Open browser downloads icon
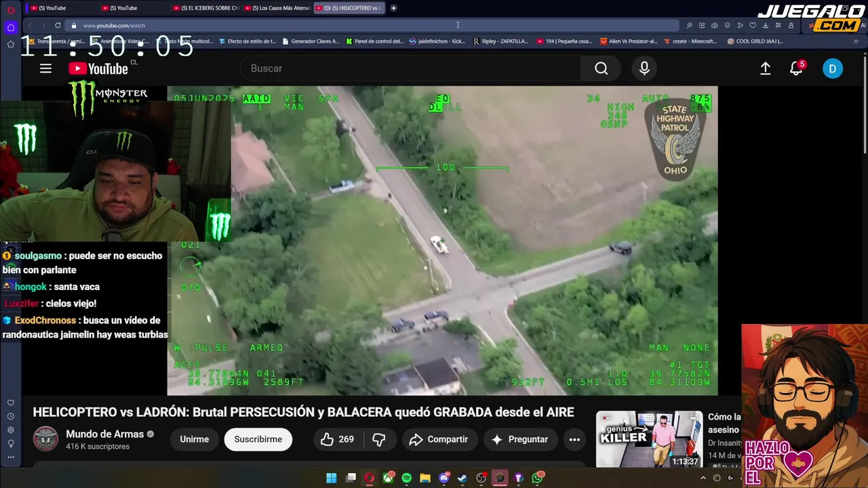The width and height of the screenshot is (868, 488). point(766,26)
